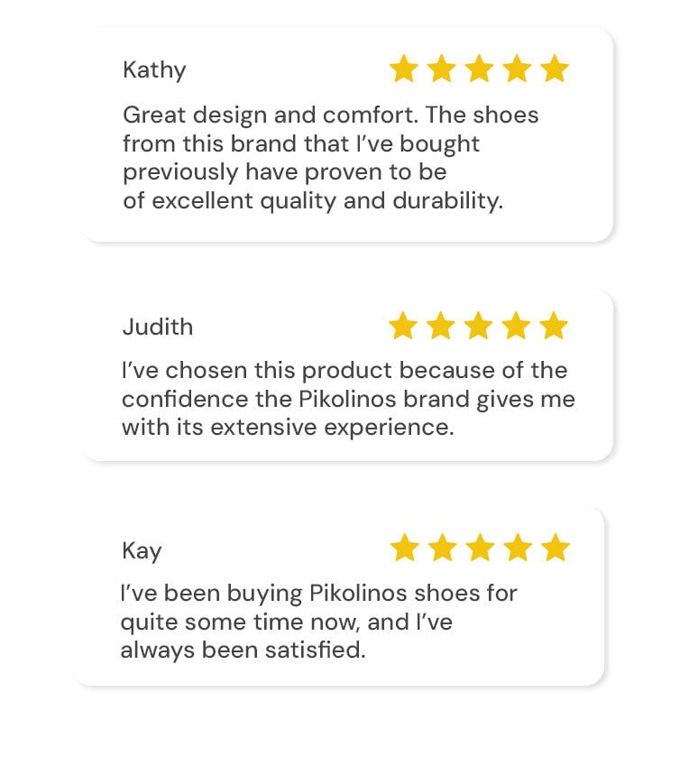Click the reviewer name Kathy
This screenshot has height=784, width=689.
154,70
